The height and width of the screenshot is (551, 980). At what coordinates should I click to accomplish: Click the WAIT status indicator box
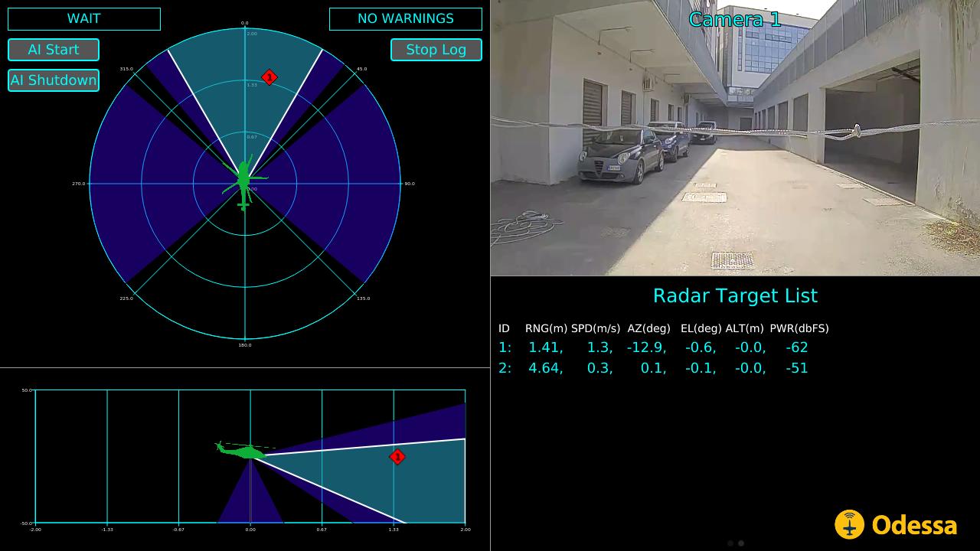83,19
